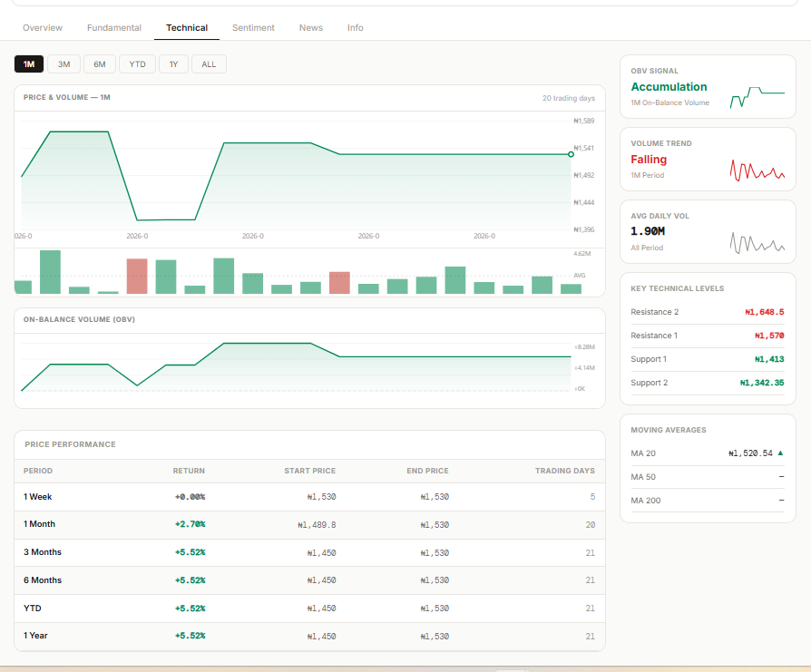Click the MOVING AVERAGES heading
The image size is (811, 672).
point(669,430)
